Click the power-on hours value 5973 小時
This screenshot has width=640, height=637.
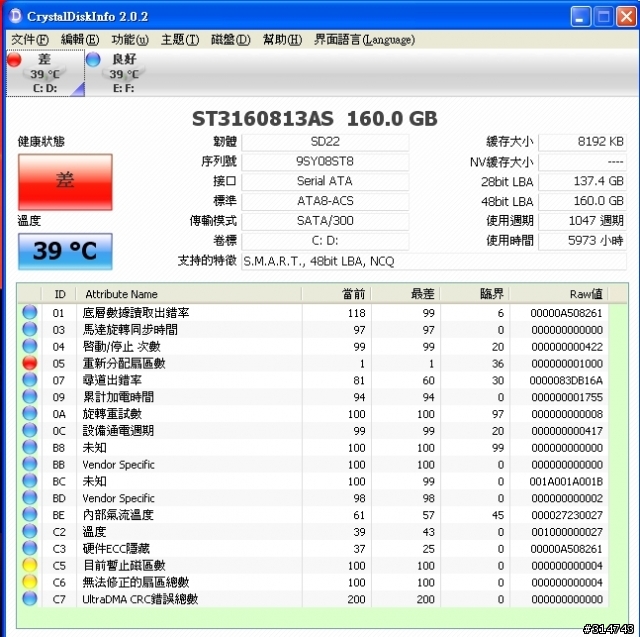coord(582,241)
